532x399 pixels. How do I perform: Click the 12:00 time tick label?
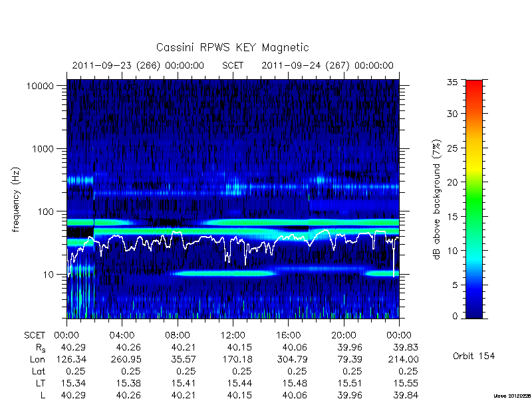coord(233,336)
